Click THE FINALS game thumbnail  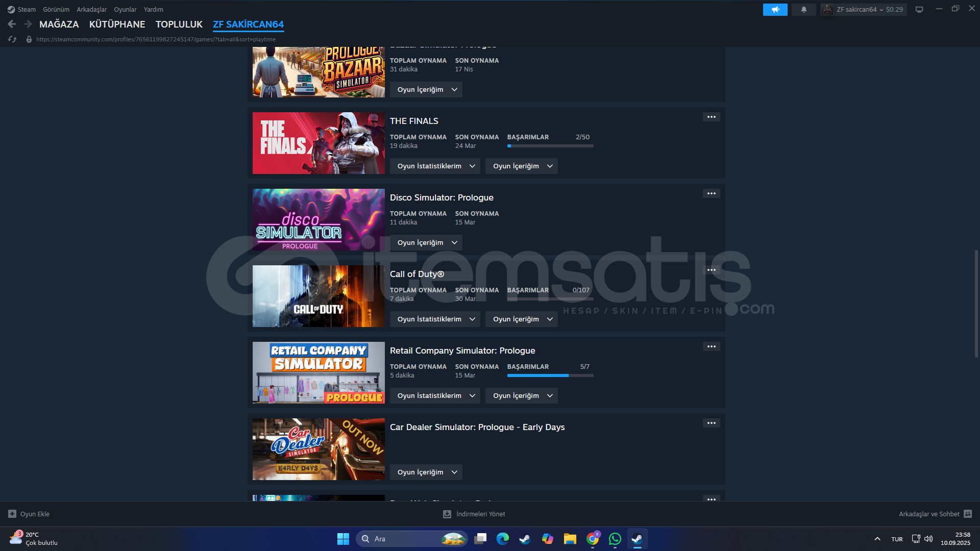coord(318,143)
